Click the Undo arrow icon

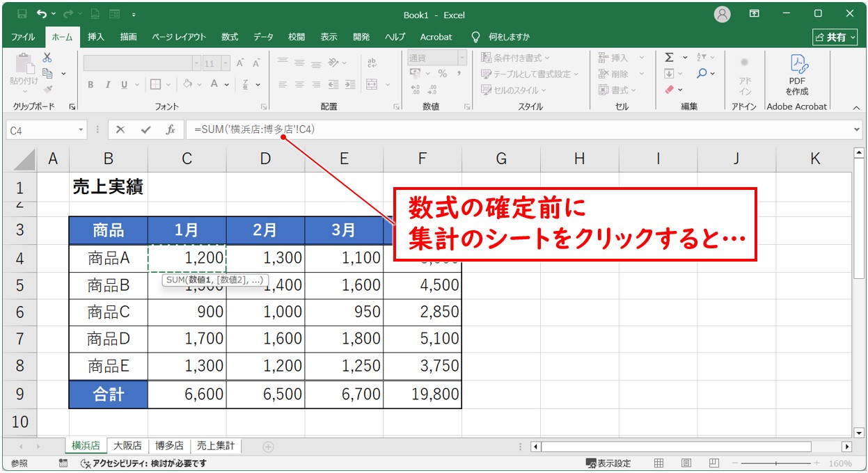[x=42, y=14]
